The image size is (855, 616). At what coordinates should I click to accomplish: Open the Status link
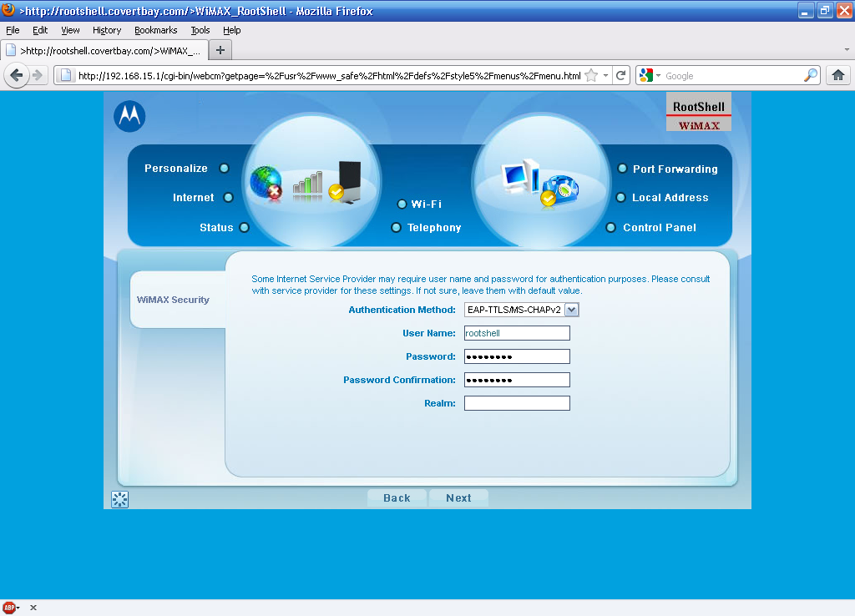tap(216, 227)
